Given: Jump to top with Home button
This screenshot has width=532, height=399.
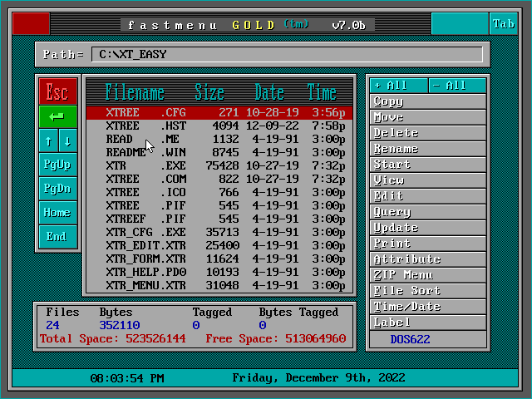Looking at the screenshot, I should point(58,213).
